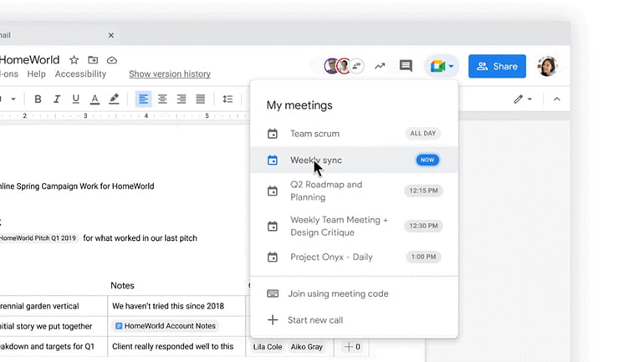Join the Team scrum meeting
Screen dimensions: 644x362
click(354, 134)
